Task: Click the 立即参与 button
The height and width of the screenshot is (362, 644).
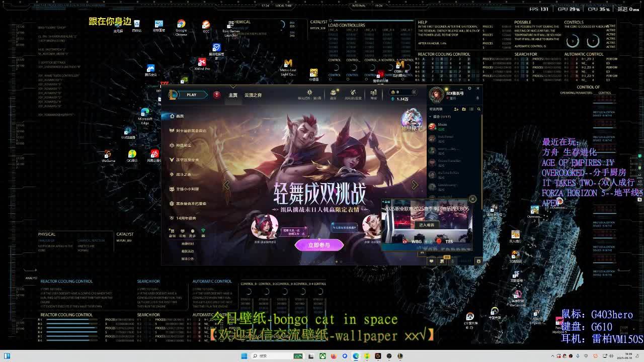Action: point(319,245)
